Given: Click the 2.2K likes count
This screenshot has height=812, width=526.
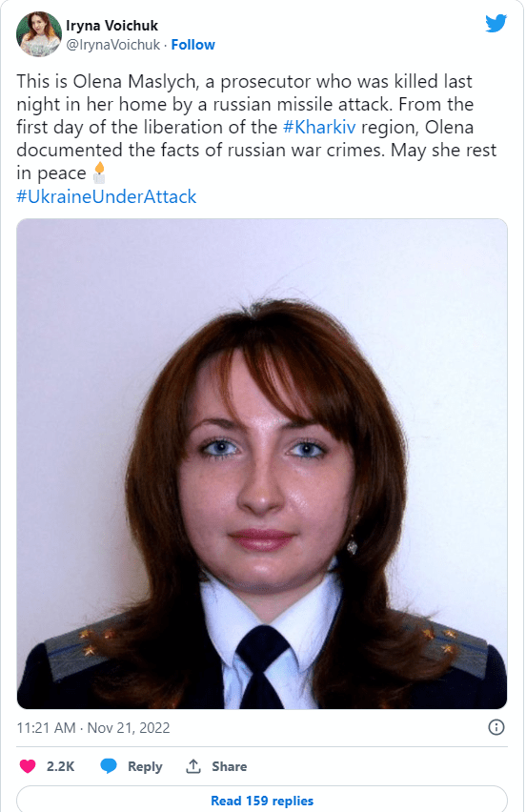Looking at the screenshot, I should point(61,766).
